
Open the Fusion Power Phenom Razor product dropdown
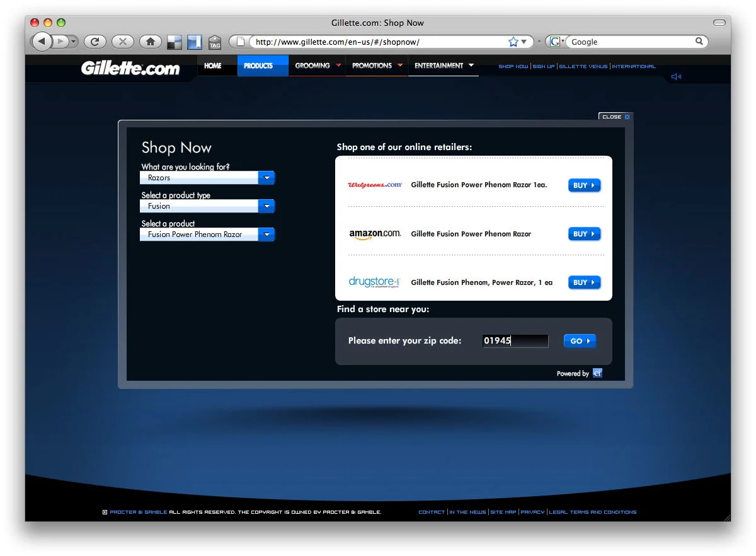207,235
